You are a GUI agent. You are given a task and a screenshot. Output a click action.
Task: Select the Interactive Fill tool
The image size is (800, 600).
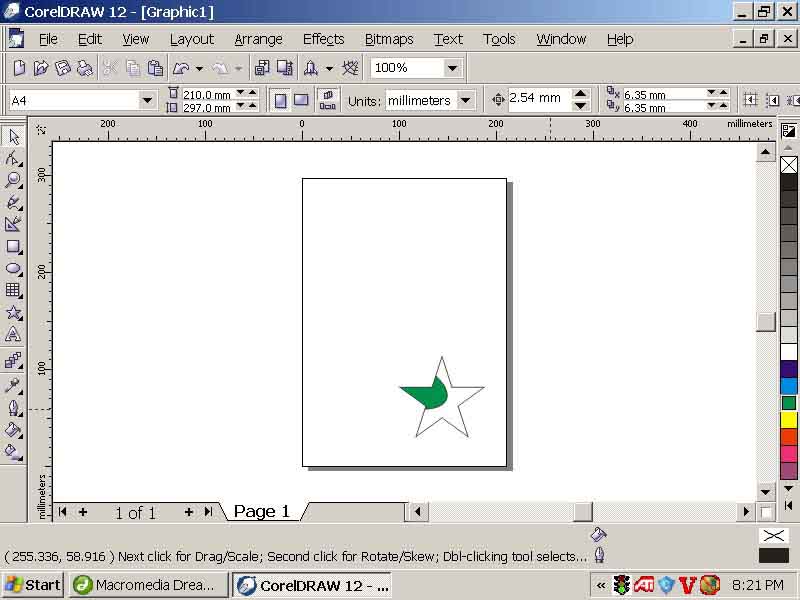click(x=13, y=452)
